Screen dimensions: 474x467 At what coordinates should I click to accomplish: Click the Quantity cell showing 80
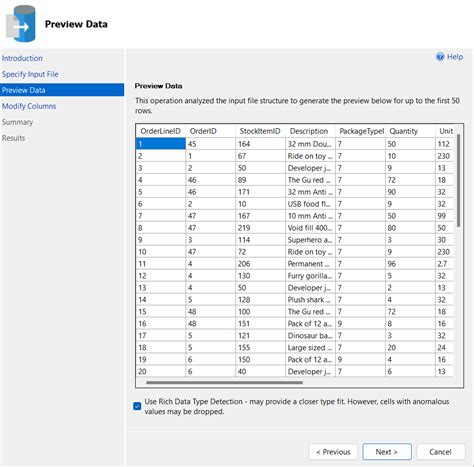point(410,228)
